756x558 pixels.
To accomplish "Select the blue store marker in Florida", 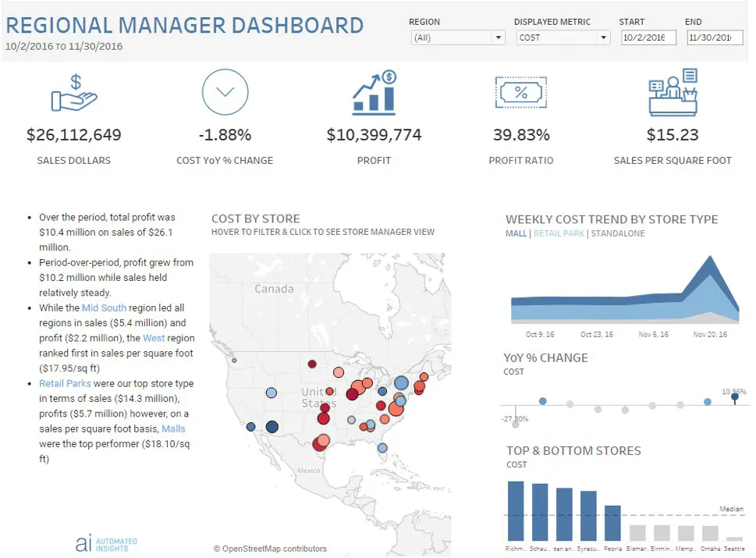I will [x=382, y=448].
